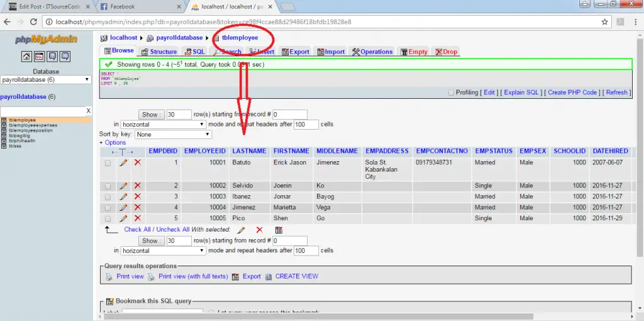Click the LASTNAME column header to sort
644x321 pixels.
coord(249,151)
